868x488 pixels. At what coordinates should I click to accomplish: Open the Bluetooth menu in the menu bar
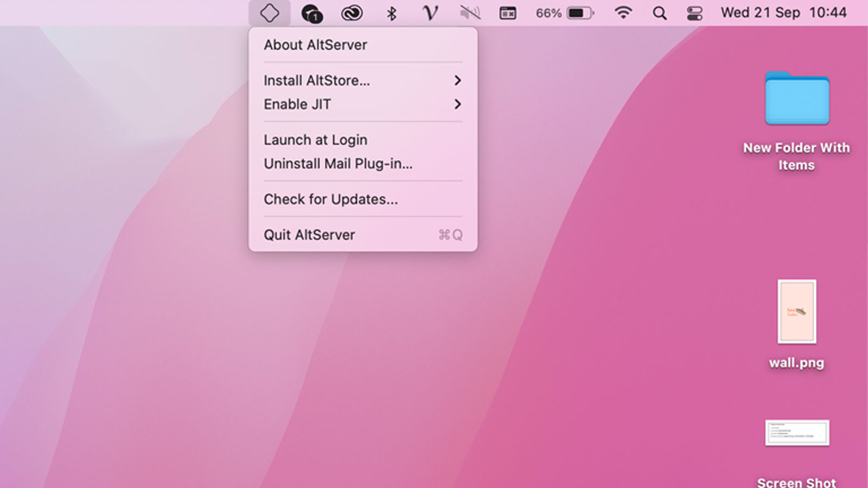click(x=391, y=13)
